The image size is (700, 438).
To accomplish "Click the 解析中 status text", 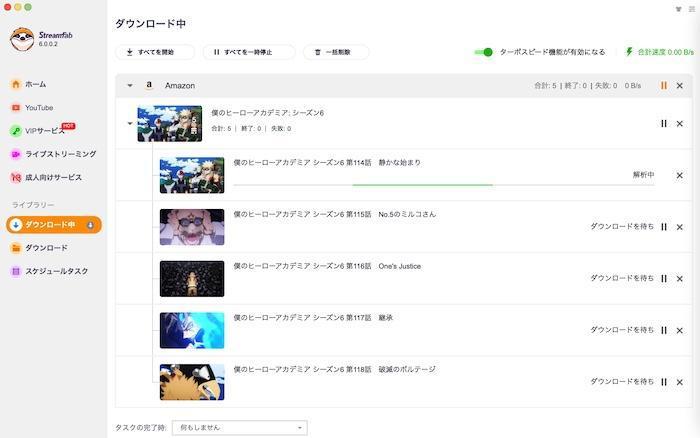I will [643, 175].
